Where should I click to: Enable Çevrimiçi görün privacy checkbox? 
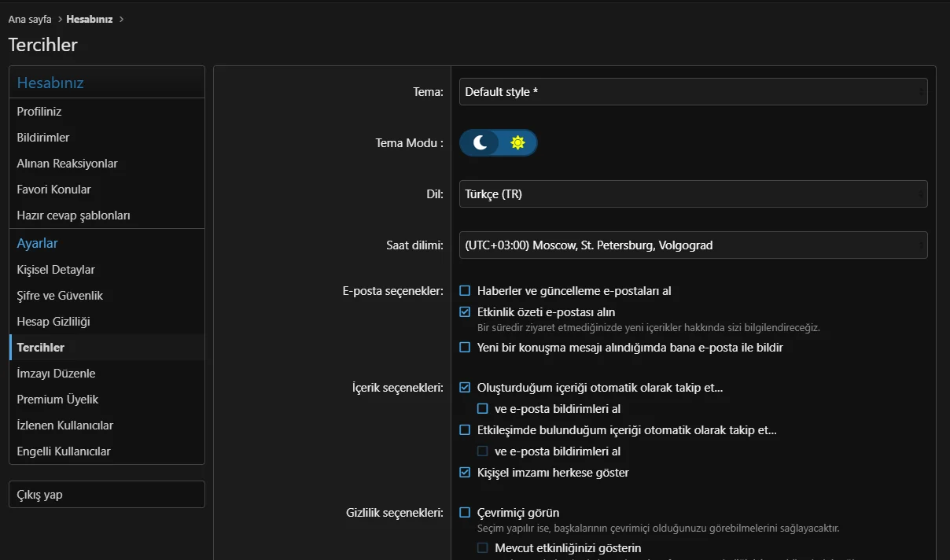[466, 513]
